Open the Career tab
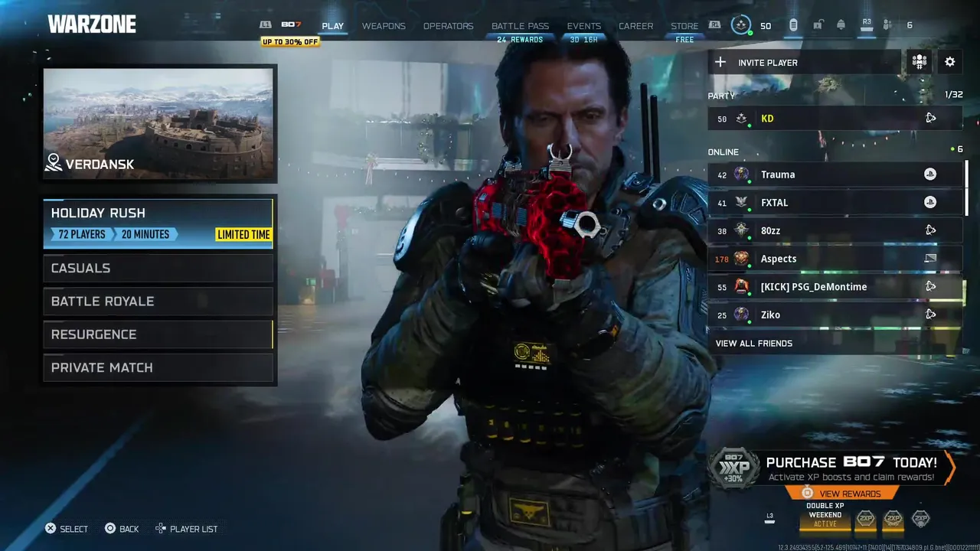 click(x=636, y=26)
